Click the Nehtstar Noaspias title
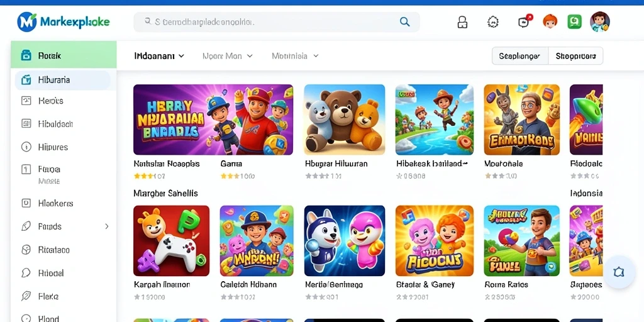The image size is (644, 322). click(166, 164)
